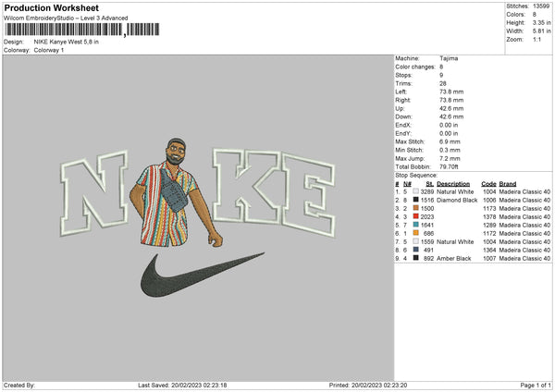Click the "St." column header
This screenshot has height=392, width=555.
pyautogui.click(x=430, y=184)
